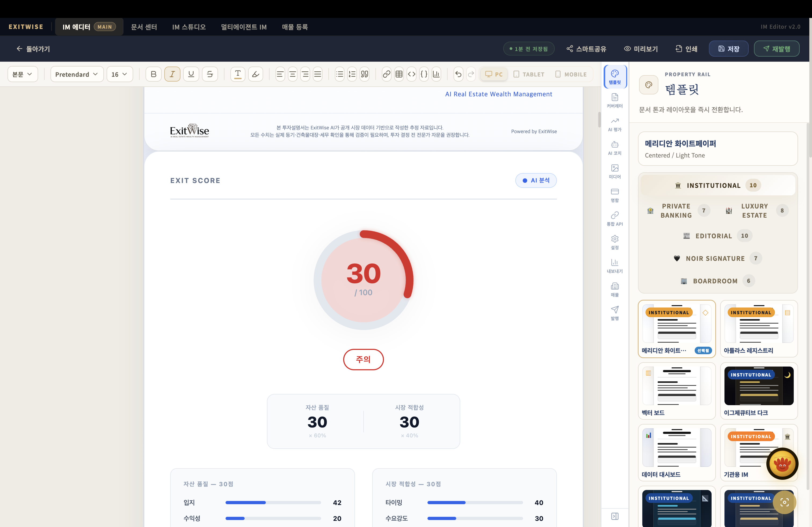
Task: Open the 본문 paragraph style dropdown
Action: point(23,74)
